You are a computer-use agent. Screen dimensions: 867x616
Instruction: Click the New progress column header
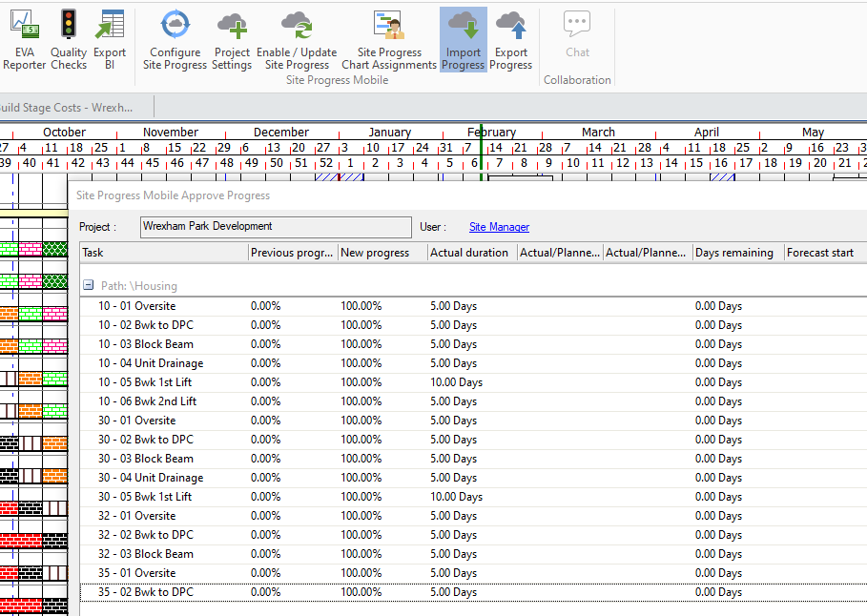[381, 253]
